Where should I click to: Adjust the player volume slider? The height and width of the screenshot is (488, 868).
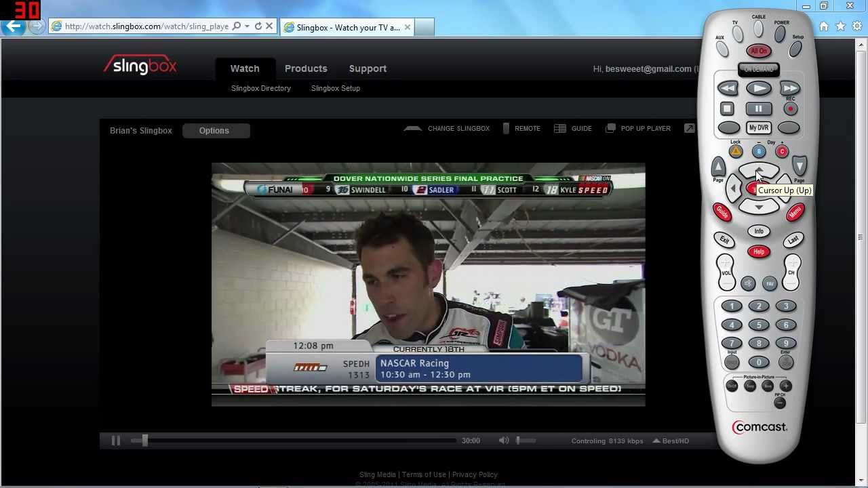tap(526, 441)
